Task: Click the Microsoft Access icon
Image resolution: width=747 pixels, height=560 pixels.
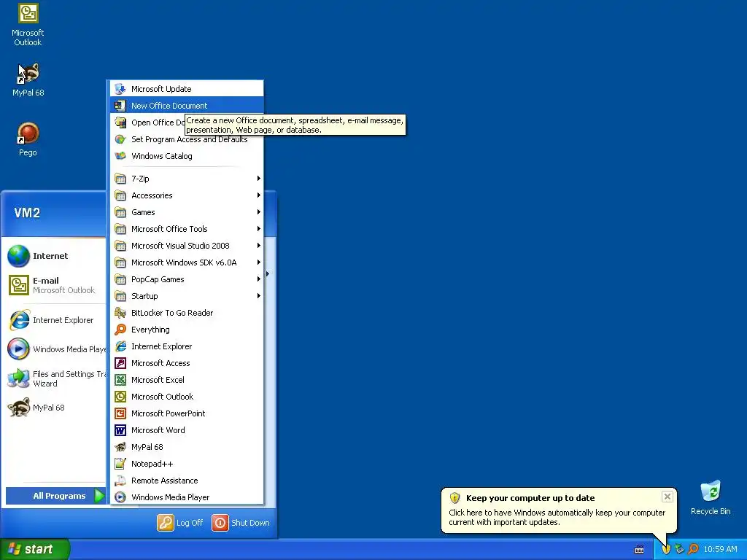Action: [x=120, y=363]
